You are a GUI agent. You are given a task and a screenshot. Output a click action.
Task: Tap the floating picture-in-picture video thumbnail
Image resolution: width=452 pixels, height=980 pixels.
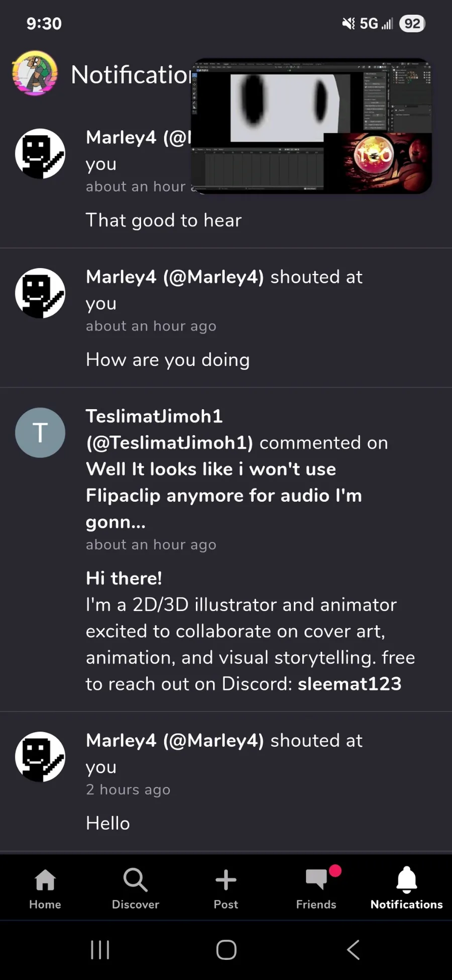click(311, 126)
